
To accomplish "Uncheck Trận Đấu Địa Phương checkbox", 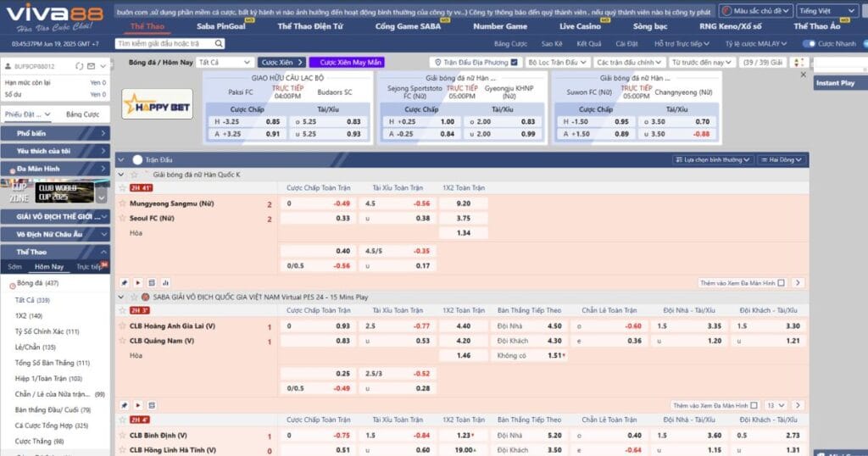I will click(515, 63).
